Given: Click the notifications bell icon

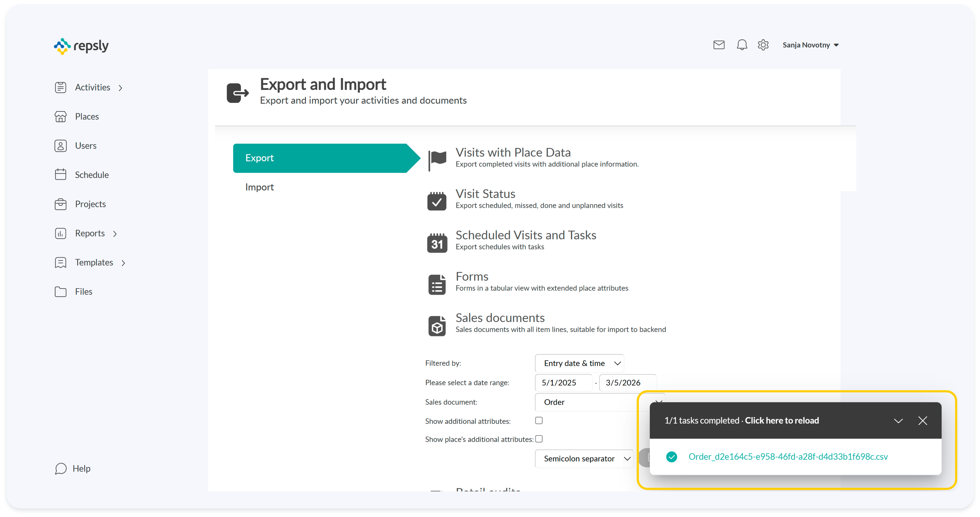Looking at the screenshot, I should tap(741, 45).
